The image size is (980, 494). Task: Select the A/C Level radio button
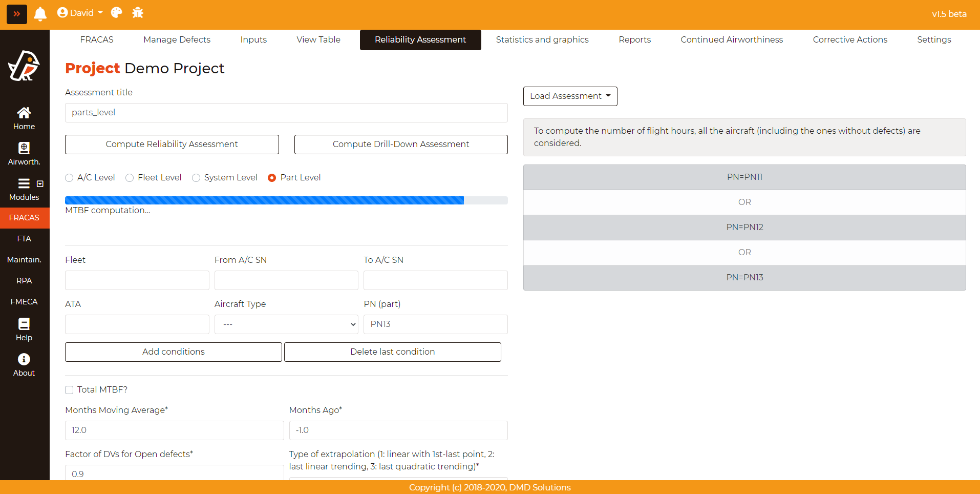(69, 178)
